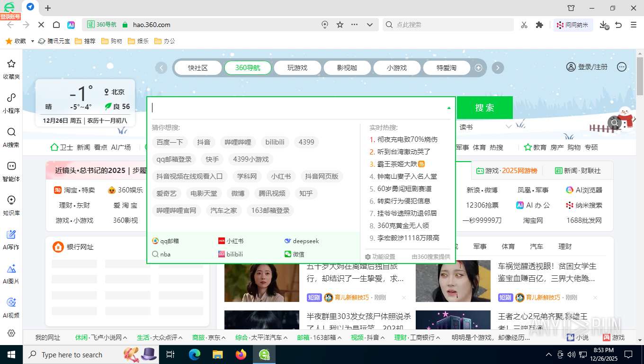Expand the 收藏 favorites dropdown arrow
Viewport: 644px width, 364px height.
(33, 41)
